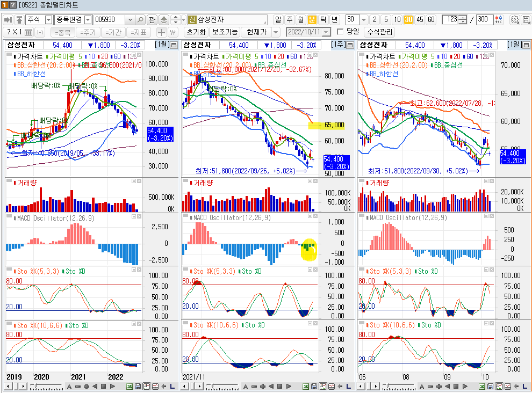Click the =지표 indicator sync button
Screen dimensions: 532x393
pyautogui.click(x=139, y=33)
